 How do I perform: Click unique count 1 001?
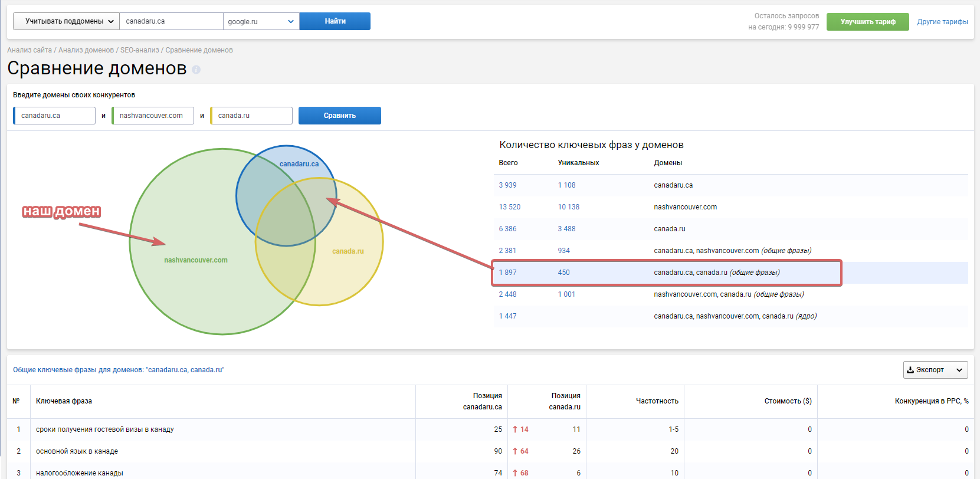coord(566,294)
